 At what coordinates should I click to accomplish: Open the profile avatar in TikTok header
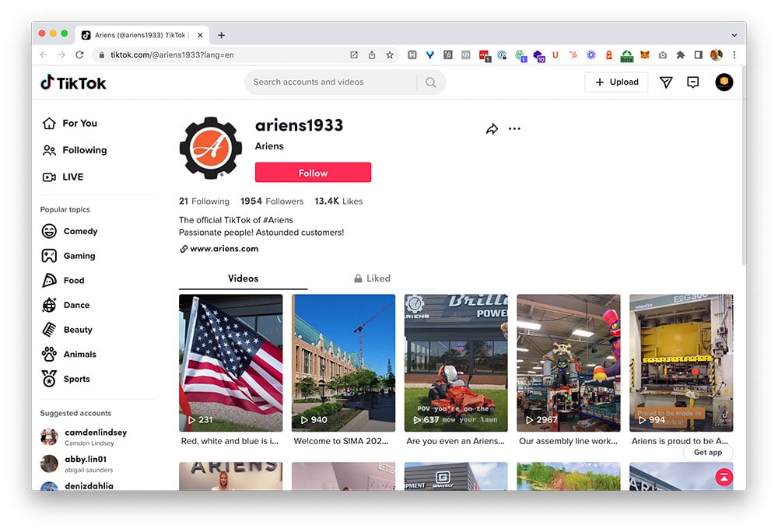click(724, 82)
